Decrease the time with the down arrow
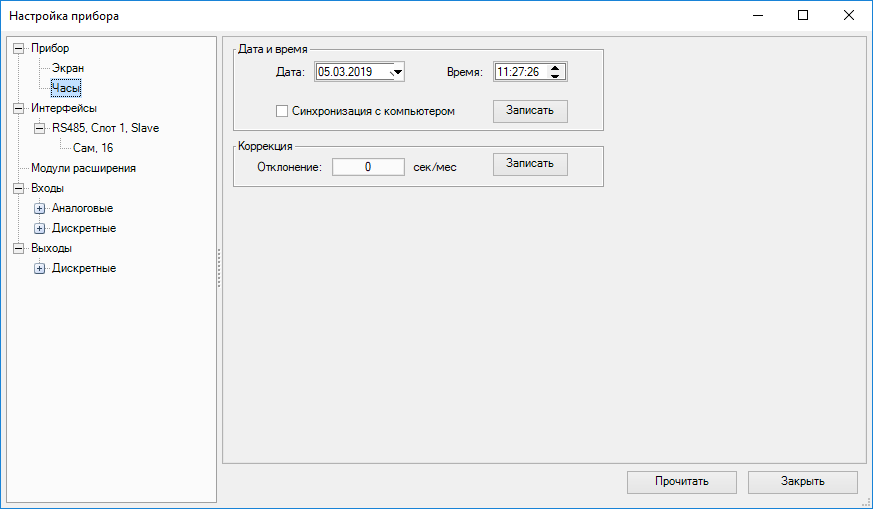This screenshot has width=873, height=509. point(557,76)
